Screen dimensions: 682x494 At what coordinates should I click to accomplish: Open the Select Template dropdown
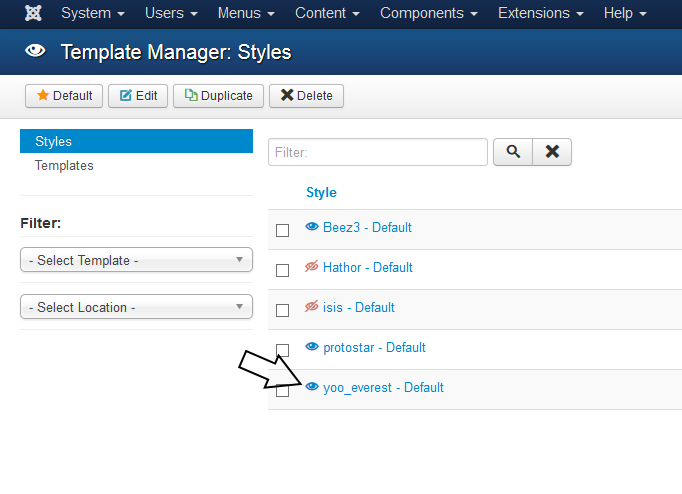(x=136, y=260)
